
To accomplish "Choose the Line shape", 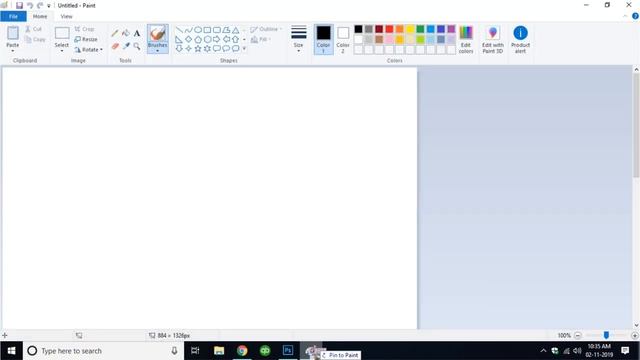I will 179,30.
